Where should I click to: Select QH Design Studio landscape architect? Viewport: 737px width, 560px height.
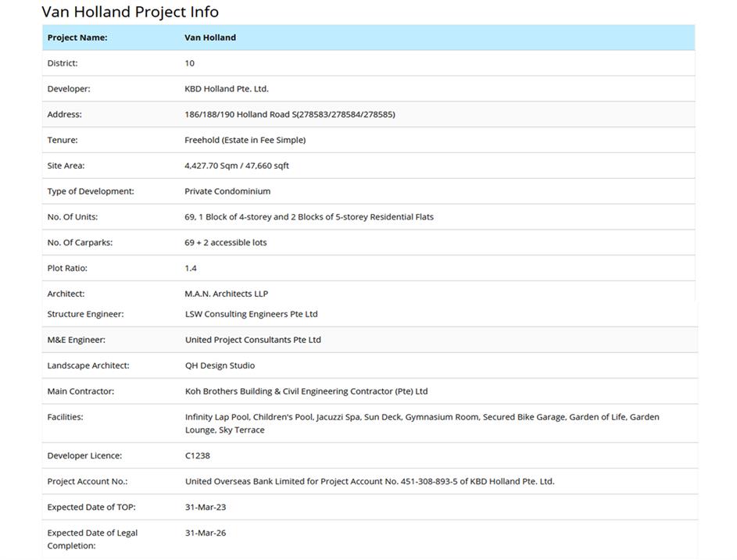220,366
